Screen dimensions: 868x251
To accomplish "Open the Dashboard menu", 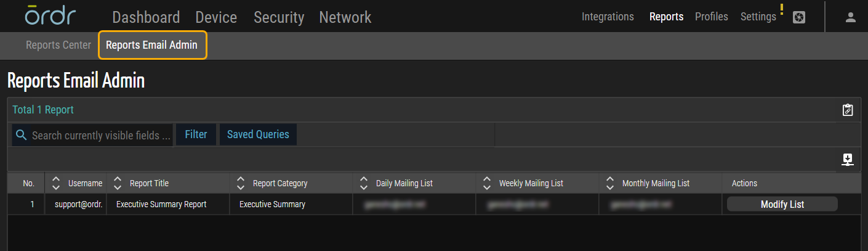I will pos(146,17).
